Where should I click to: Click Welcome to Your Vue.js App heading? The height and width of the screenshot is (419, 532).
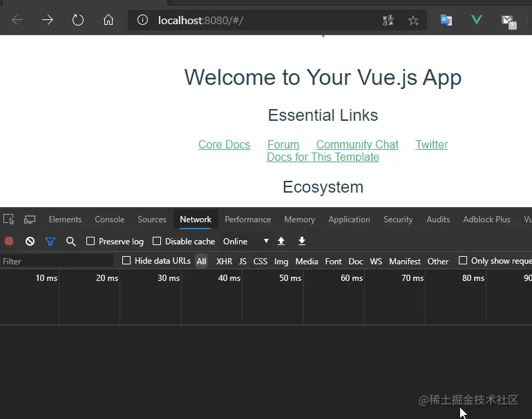click(x=323, y=77)
